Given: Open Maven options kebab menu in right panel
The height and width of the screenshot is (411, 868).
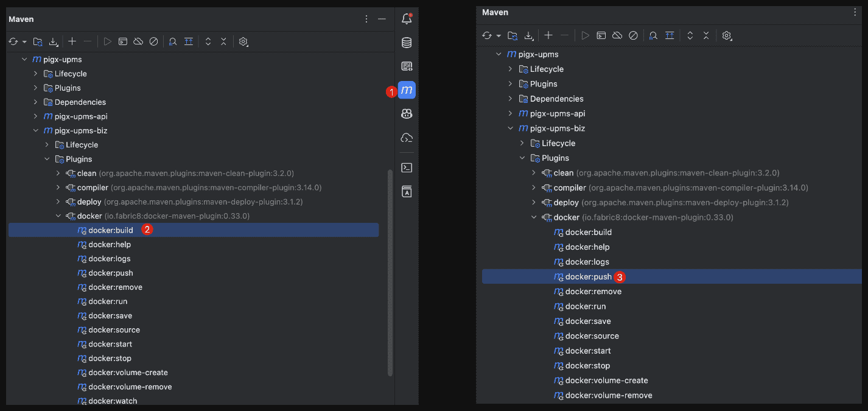Looking at the screenshot, I should point(855,12).
